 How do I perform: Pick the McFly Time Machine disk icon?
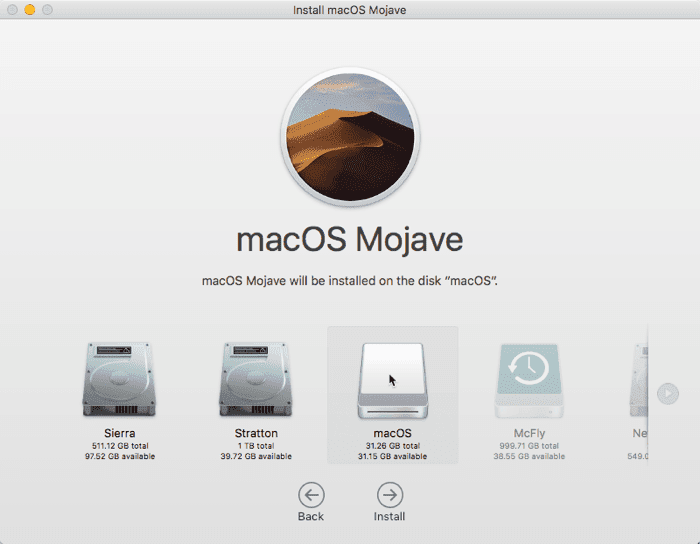pyautogui.click(x=529, y=381)
